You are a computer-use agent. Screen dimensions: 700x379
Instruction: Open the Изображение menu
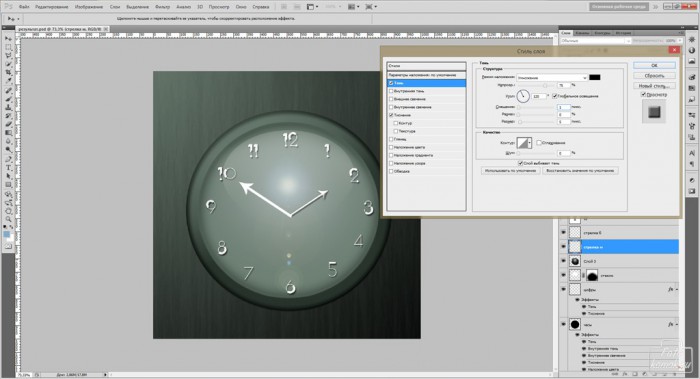click(88, 7)
